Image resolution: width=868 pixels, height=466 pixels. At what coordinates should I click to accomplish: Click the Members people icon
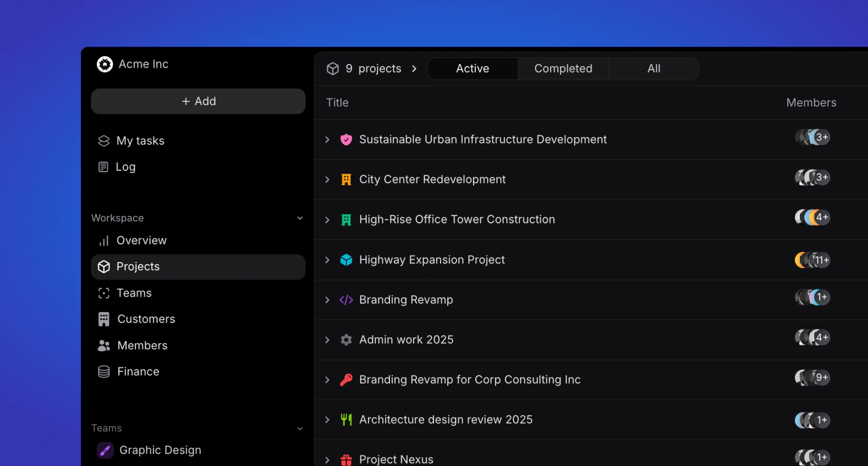click(103, 346)
